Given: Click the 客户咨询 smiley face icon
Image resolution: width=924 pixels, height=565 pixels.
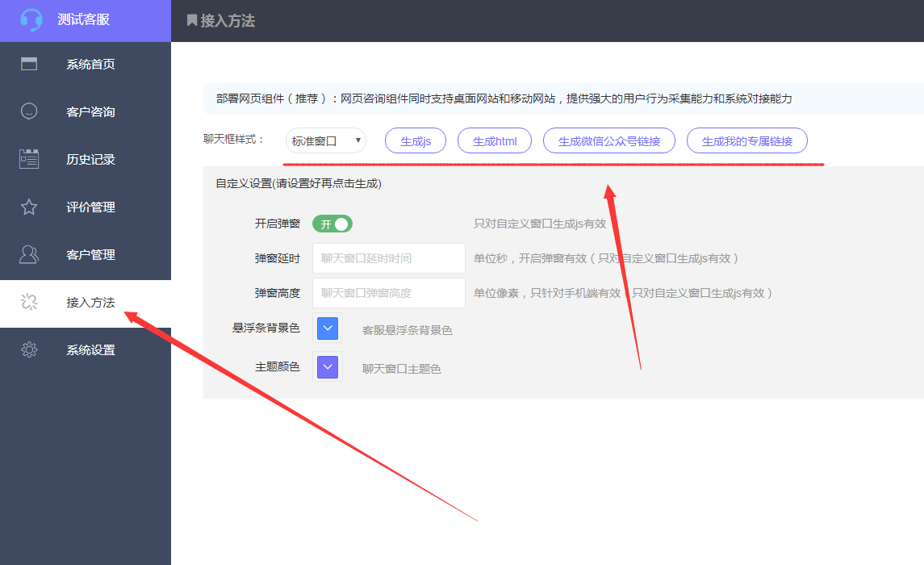Looking at the screenshot, I should click(x=29, y=111).
